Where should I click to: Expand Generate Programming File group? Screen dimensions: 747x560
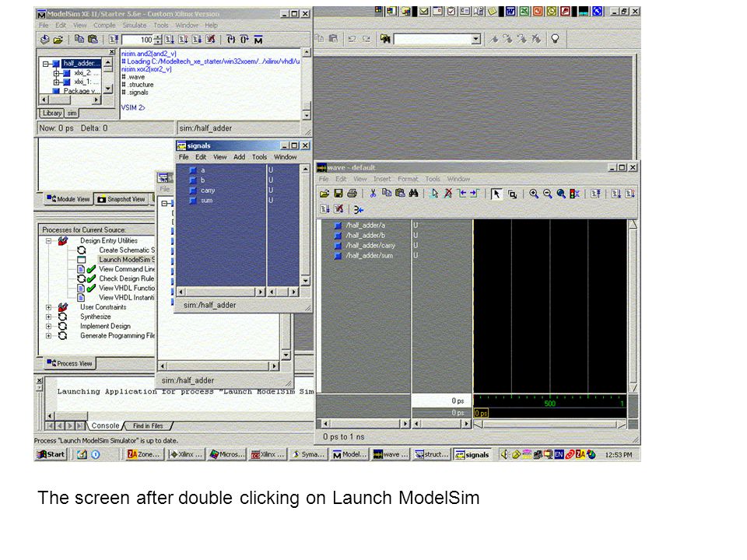click(x=48, y=336)
